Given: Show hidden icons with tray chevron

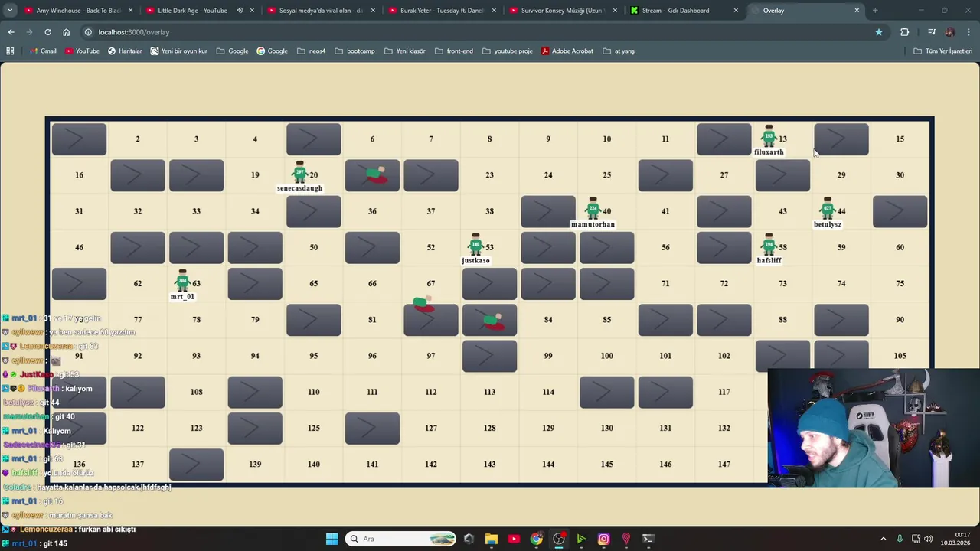Looking at the screenshot, I should (x=883, y=539).
